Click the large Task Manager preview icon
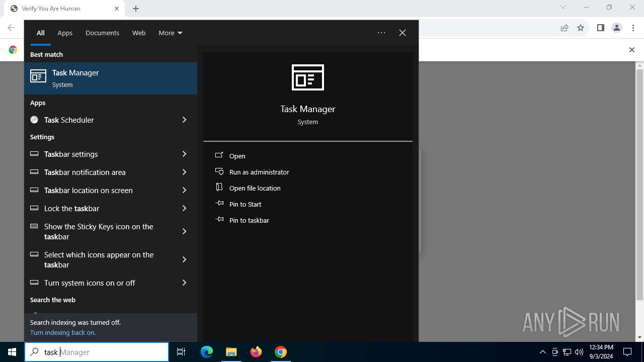Image resolution: width=644 pixels, height=362 pixels. pos(308,77)
